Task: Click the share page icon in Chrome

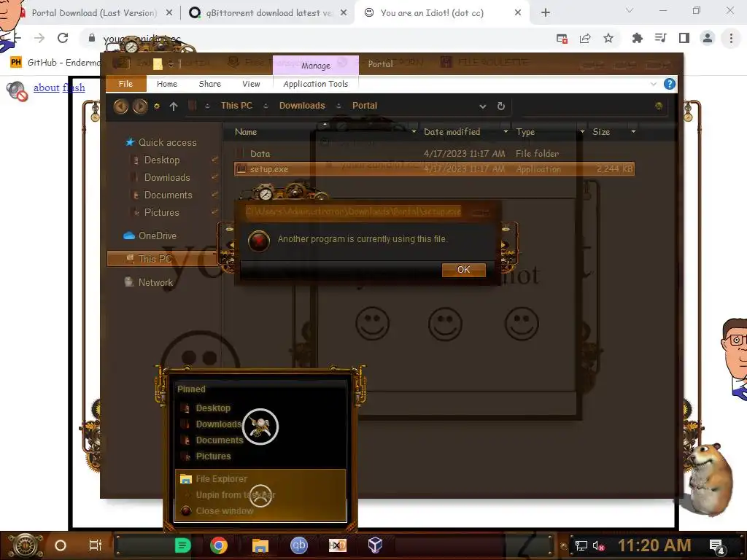Action: [585, 39]
